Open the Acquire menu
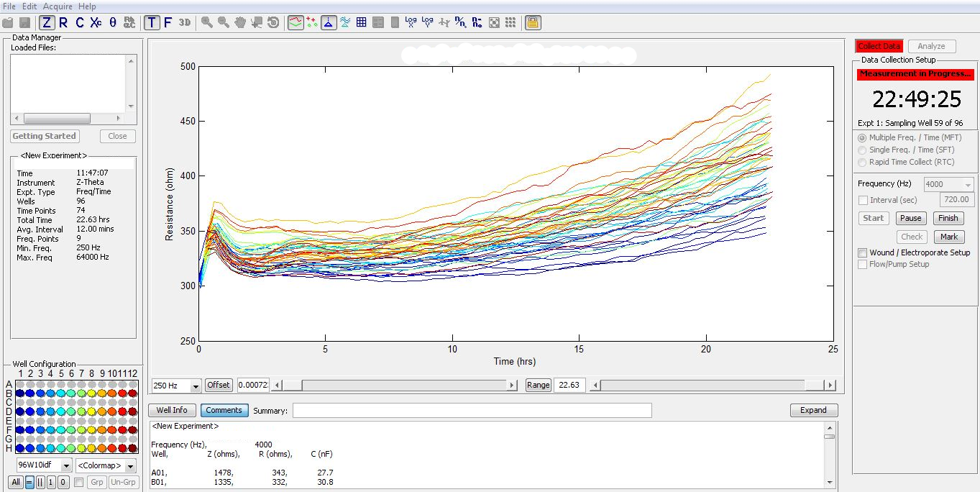The width and height of the screenshot is (980, 492). tap(58, 6)
